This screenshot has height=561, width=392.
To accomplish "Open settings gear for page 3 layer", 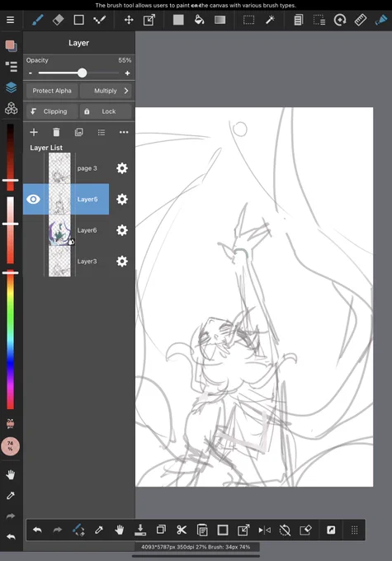I will (122, 168).
